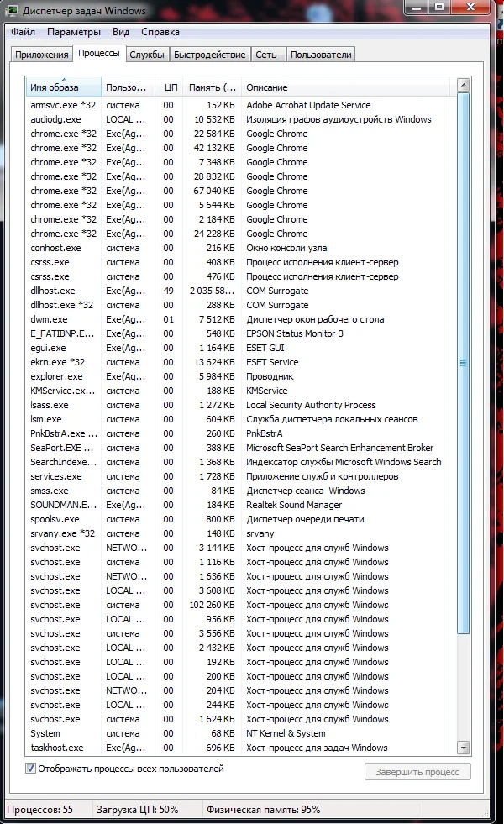Click the scrollbar down arrow
The image size is (504, 824).
[x=463, y=748]
